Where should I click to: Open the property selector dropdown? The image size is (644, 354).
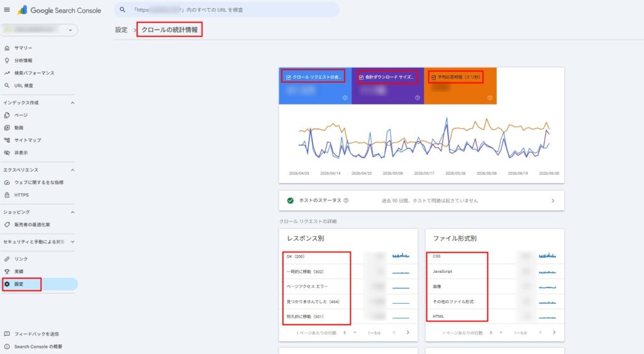(x=40, y=30)
